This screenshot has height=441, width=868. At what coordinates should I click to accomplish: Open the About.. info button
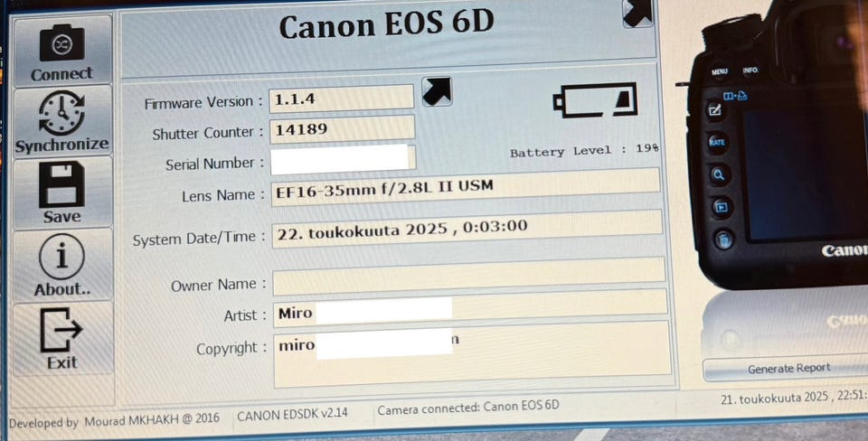pos(62,266)
